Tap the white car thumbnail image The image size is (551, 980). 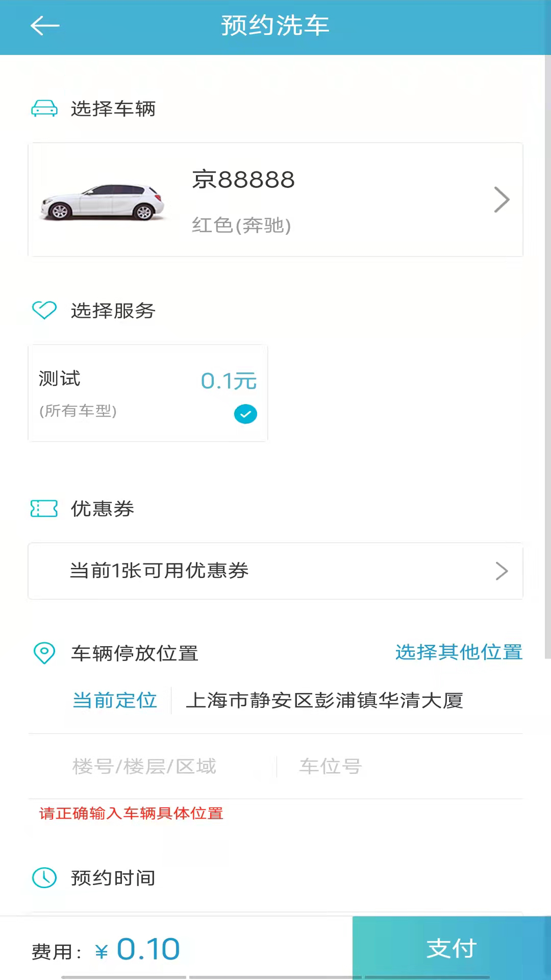pos(103,201)
